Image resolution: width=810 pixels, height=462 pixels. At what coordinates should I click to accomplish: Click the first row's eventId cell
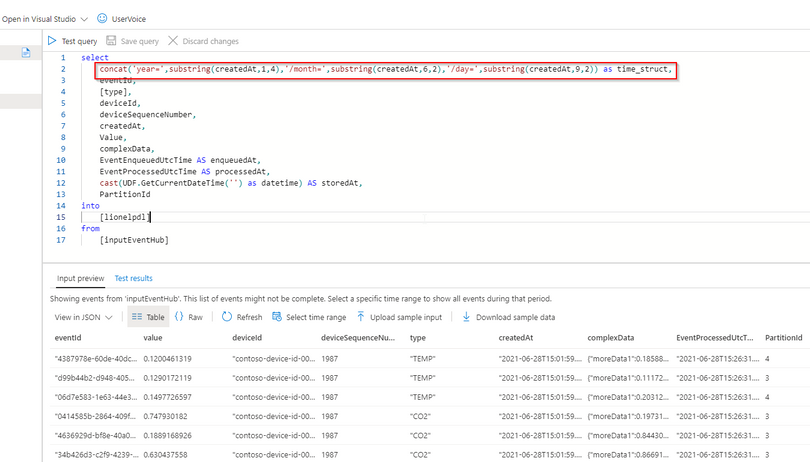tap(96, 359)
